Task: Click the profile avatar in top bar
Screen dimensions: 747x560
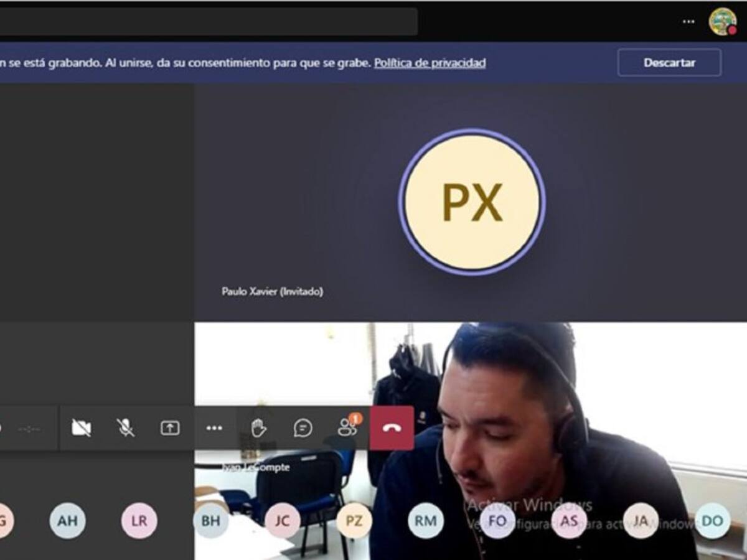Action: pyautogui.click(x=722, y=21)
